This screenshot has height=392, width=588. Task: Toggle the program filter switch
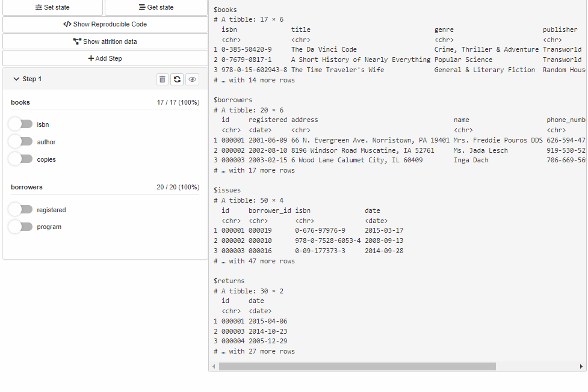coord(20,227)
